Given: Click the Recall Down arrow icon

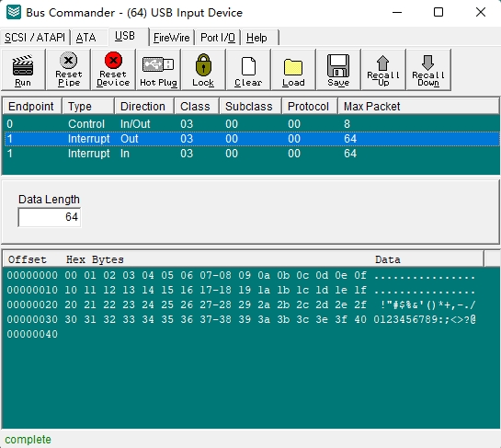Looking at the screenshot, I should 427,63.
